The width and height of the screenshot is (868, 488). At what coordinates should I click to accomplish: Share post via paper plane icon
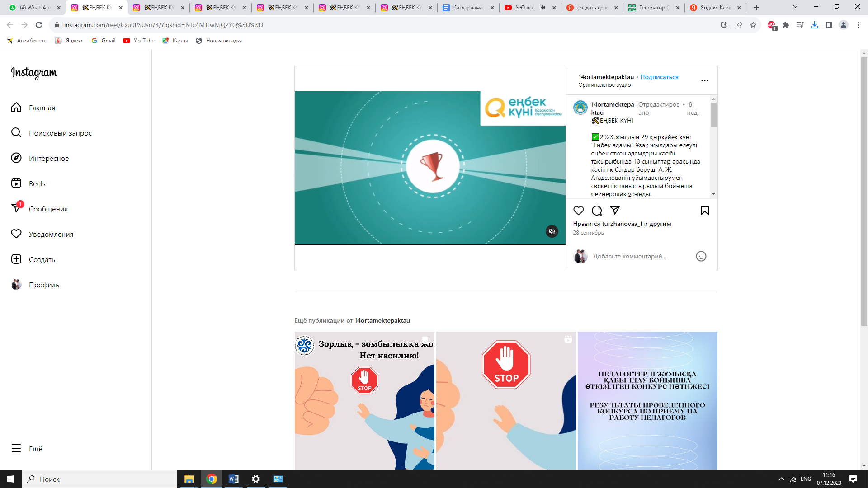(615, 210)
